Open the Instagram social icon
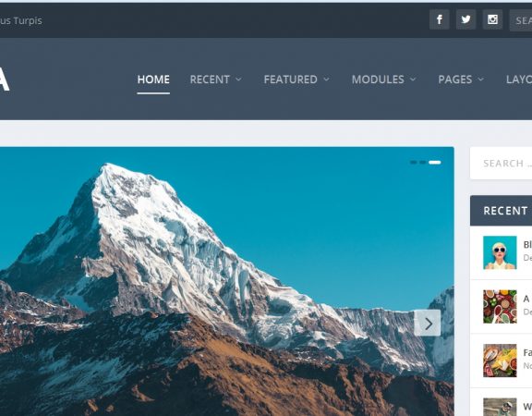The image size is (532, 416). pos(492,19)
